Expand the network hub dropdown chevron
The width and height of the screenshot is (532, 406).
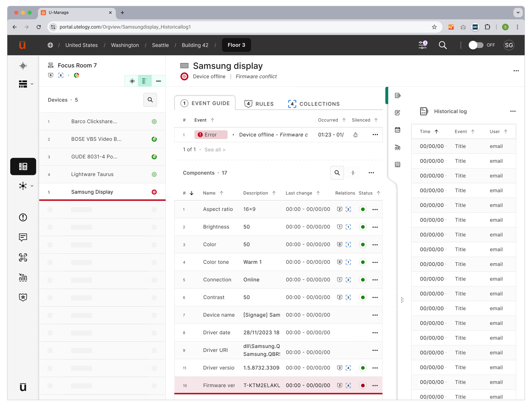32,186
